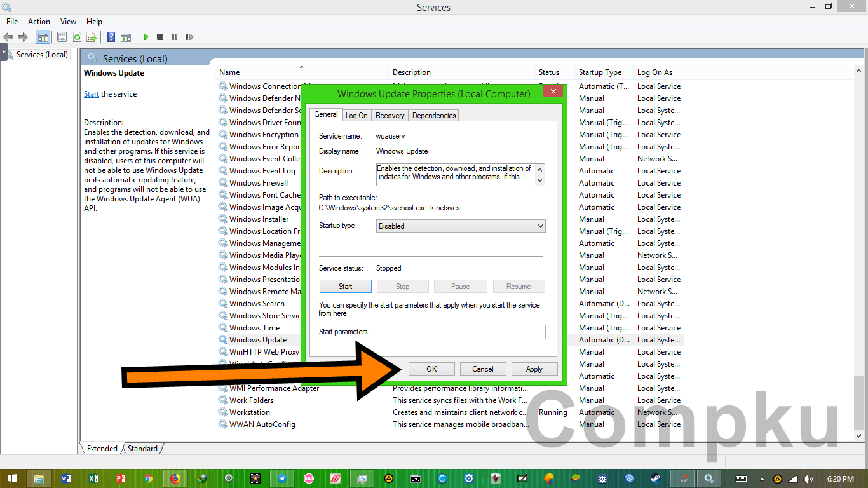
Task: Click the green Start Service toolbar icon
Action: (x=146, y=37)
